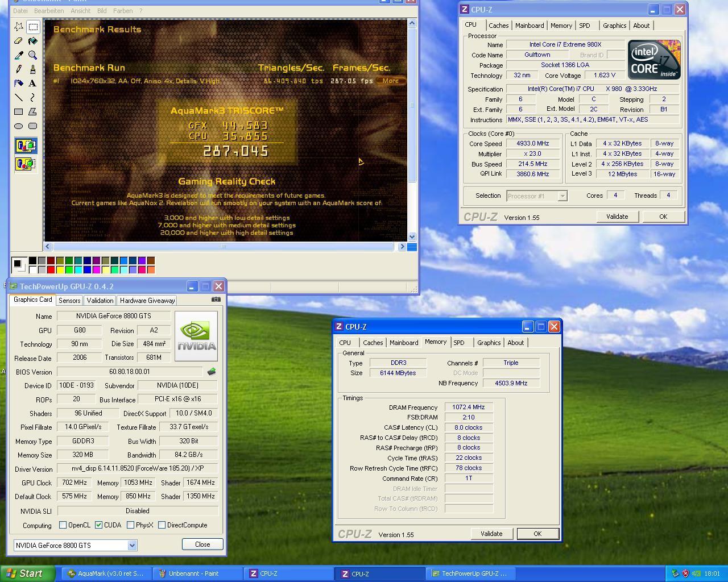The width and height of the screenshot is (728, 582).
Task: Click the Driver Version value in GPU-Z
Action: coord(138,469)
